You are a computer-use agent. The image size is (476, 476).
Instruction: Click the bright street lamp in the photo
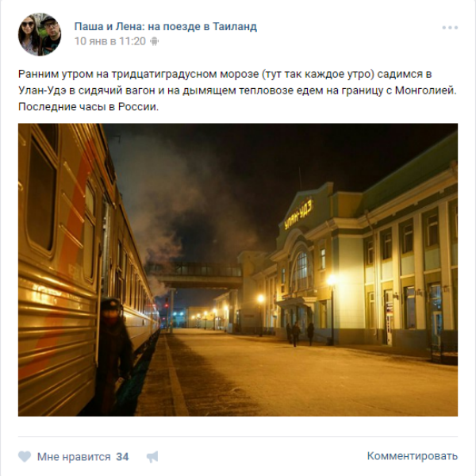(331, 280)
